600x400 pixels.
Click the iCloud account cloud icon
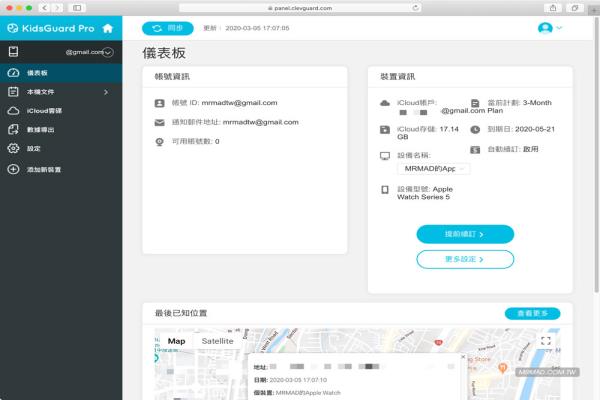[x=385, y=103]
